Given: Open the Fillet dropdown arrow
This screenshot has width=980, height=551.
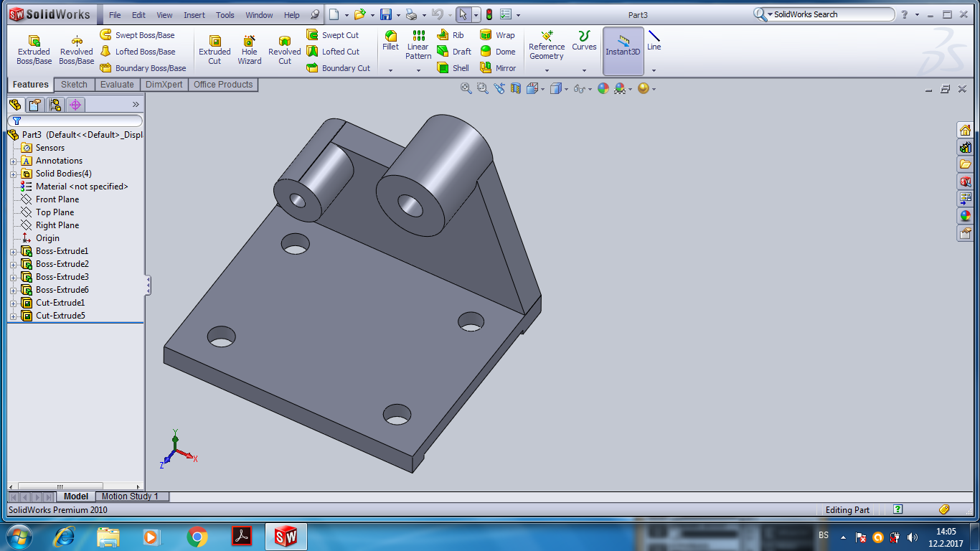Looking at the screenshot, I should [390, 70].
